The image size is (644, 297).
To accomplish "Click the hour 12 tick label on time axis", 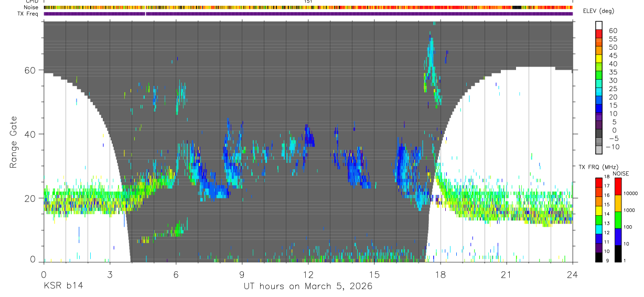I will (308, 274).
